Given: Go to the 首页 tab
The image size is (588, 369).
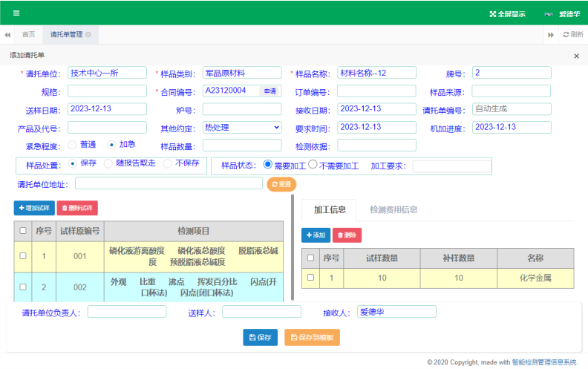Looking at the screenshot, I should pyautogui.click(x=28, y=35).
